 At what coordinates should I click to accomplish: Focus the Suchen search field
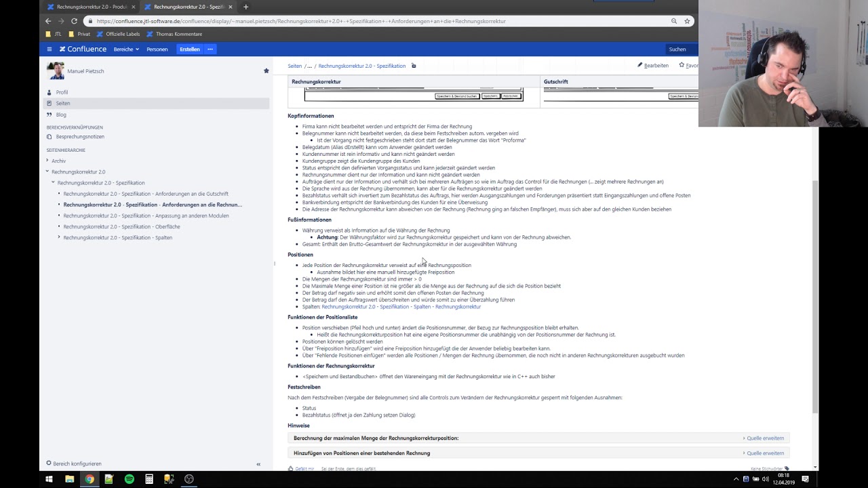(680, 49)
